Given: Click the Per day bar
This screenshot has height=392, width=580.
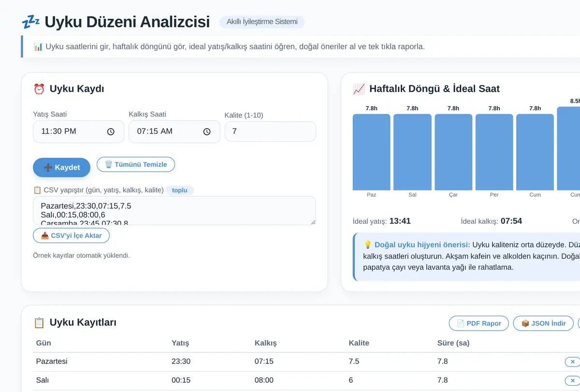Looking at the screenshot, I should tap(494, 152).
